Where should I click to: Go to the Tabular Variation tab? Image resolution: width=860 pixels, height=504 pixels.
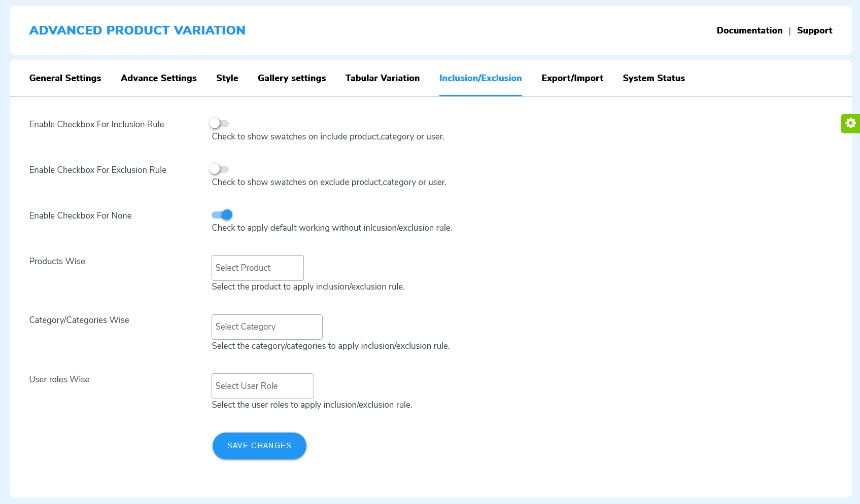pyautogui.click(x=383, y=78)
